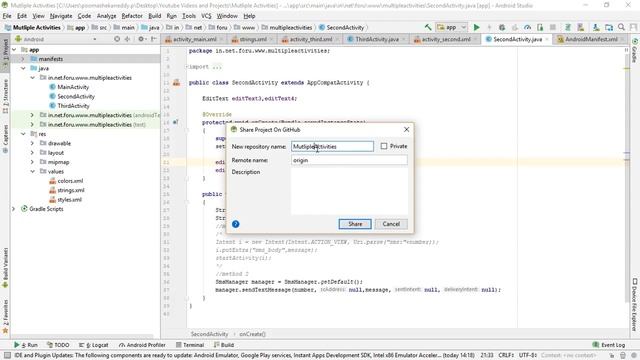Click the Remote name field
The width and height of the screenshot is (640, 360).
pos(349,160)
